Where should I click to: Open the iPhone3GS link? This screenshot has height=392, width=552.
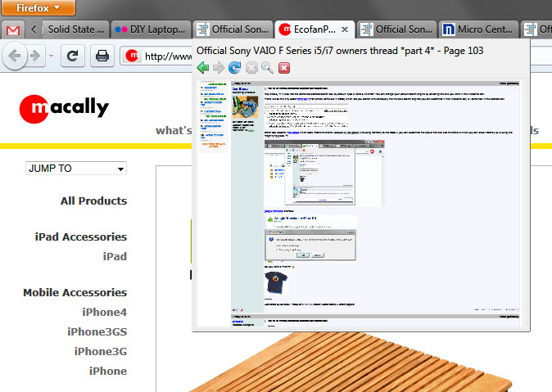click(x=97, y=331)
